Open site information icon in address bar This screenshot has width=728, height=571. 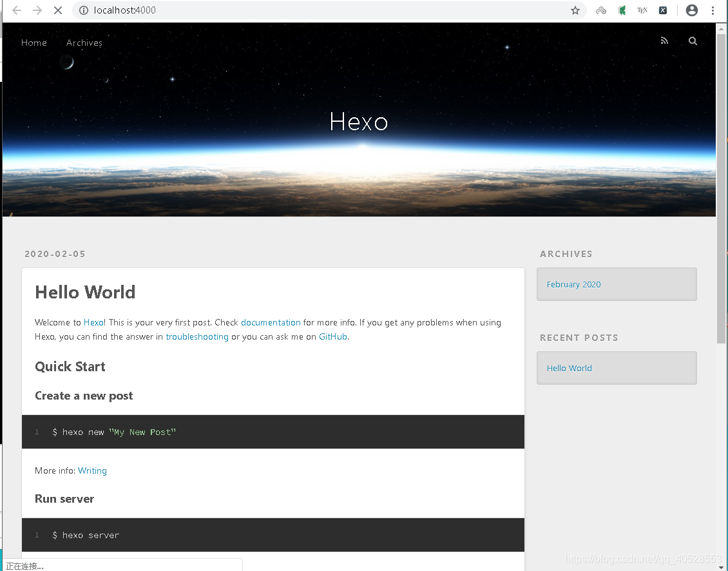(84, 10)
